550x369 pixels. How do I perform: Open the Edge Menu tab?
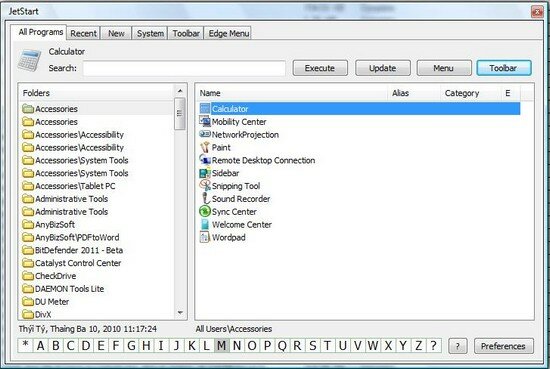coord(228,33)
